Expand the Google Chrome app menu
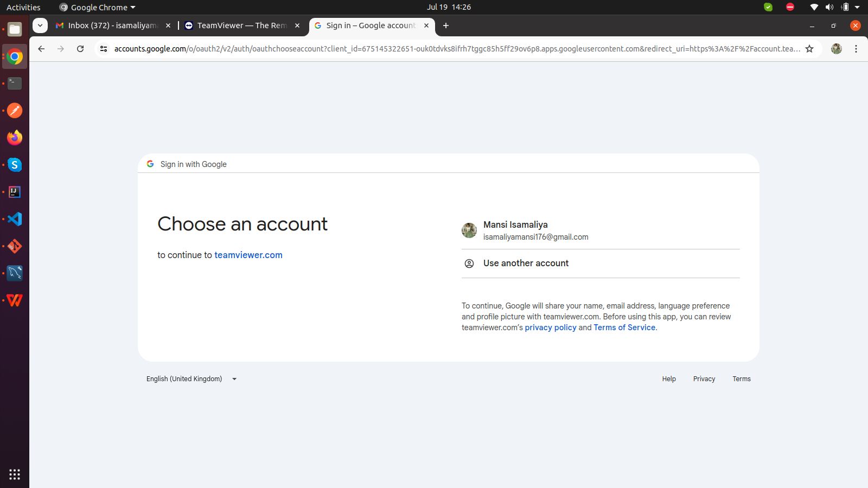Screen dimensions: 868x488 click(x=98, y=7)
